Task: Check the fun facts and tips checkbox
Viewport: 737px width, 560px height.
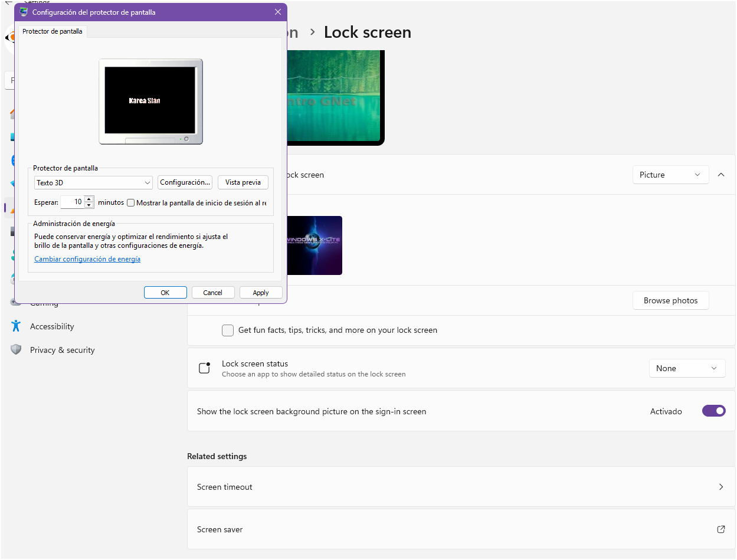Action: point(228,330)
